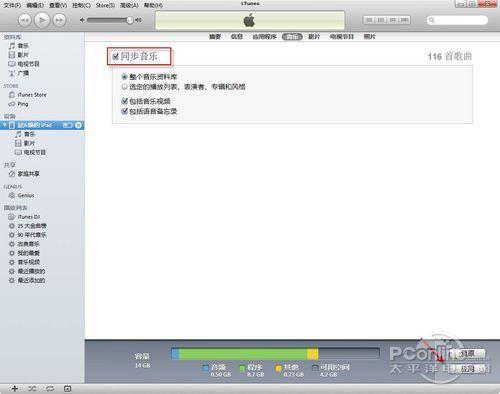Switch to the 照片 photos tab
The height and width of the screenshot is (394, 500).
370,37
